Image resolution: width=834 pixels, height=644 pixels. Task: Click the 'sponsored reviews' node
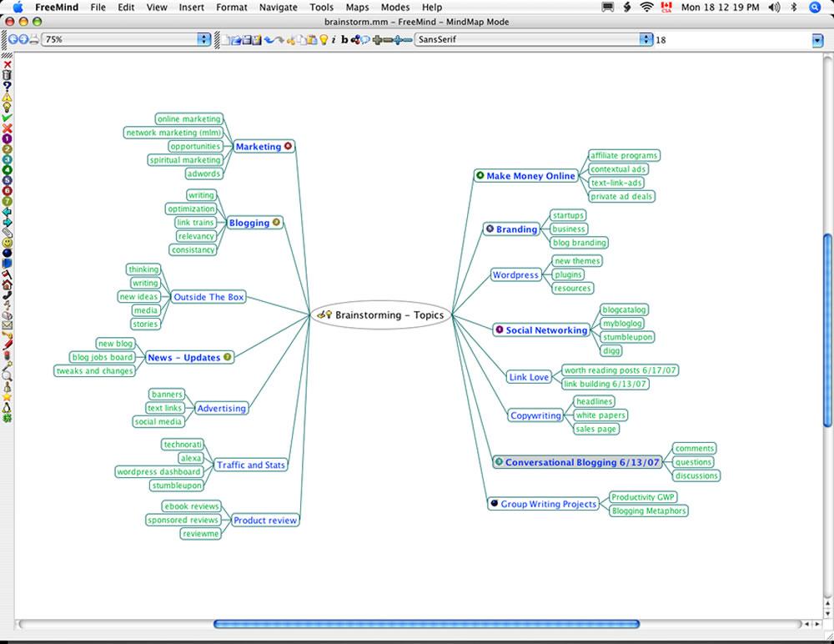183,520
